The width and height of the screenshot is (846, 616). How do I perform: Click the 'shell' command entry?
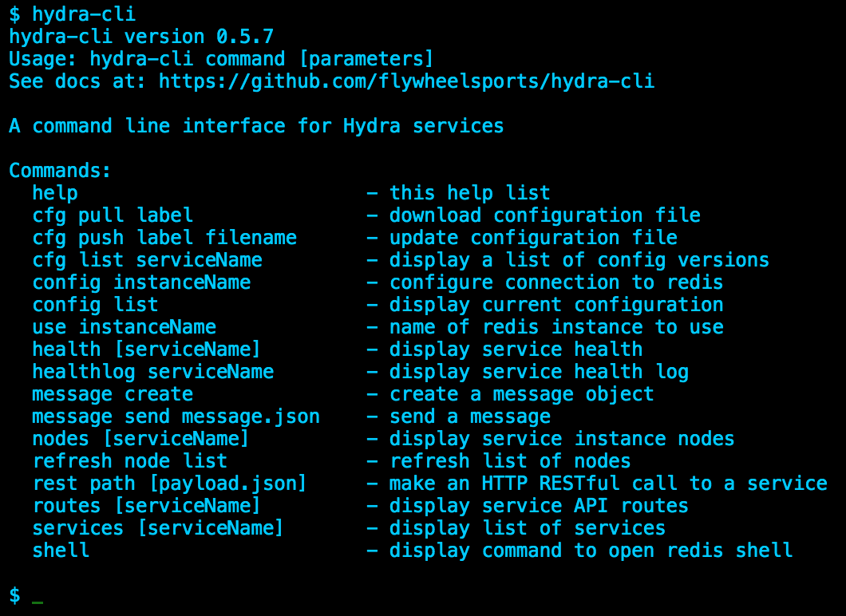(x=61, y=550)
